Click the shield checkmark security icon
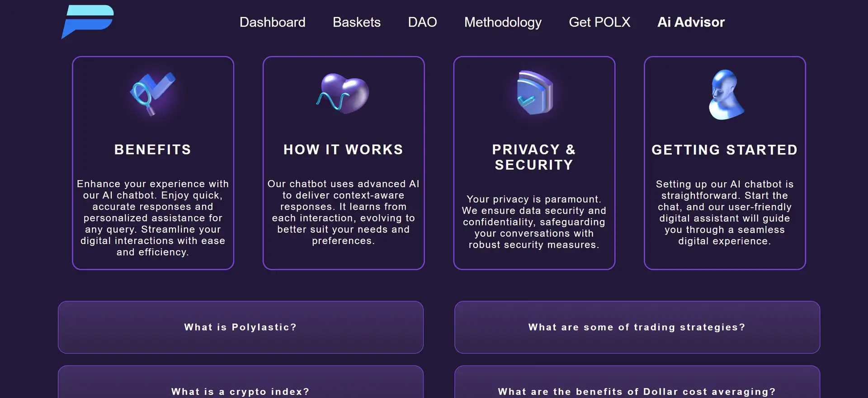 pyautogui.click(x=534, y=93)
